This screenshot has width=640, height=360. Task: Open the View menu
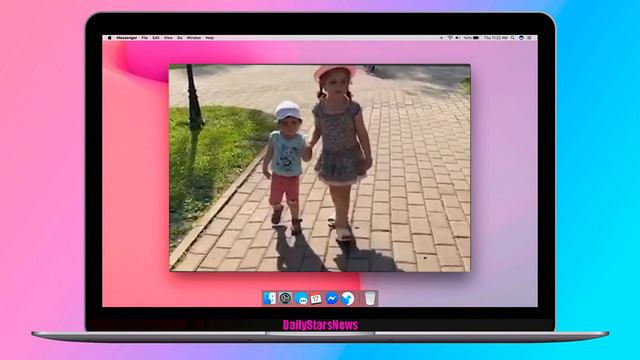click(168, 38)
